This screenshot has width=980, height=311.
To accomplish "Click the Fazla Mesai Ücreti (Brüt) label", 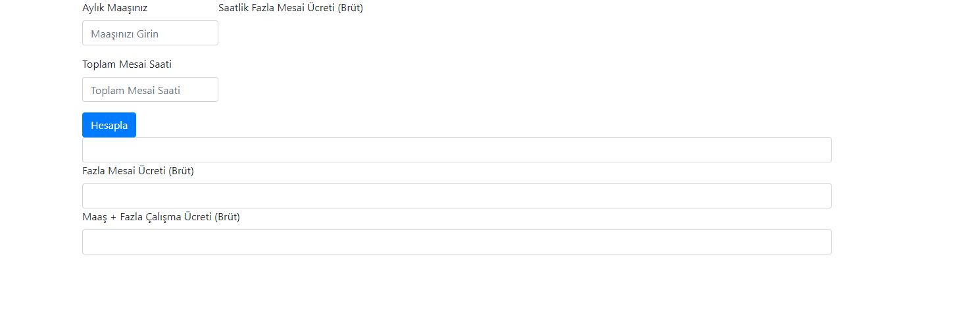I will [x=137, y=171].
